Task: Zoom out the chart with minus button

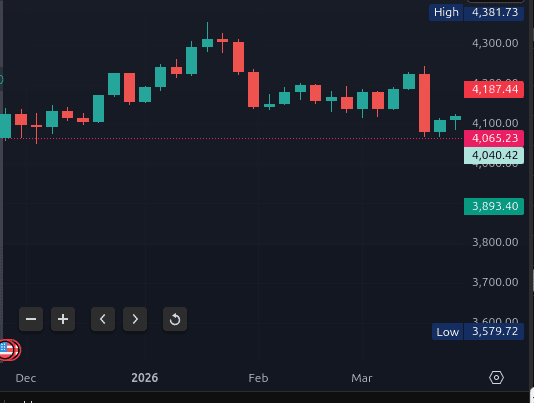Action: click(x=31, y=319)
